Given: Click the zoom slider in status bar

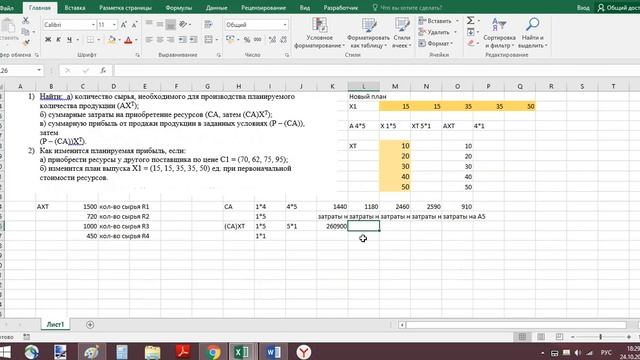Looking at the screenshot, I should tap(600, 337).
